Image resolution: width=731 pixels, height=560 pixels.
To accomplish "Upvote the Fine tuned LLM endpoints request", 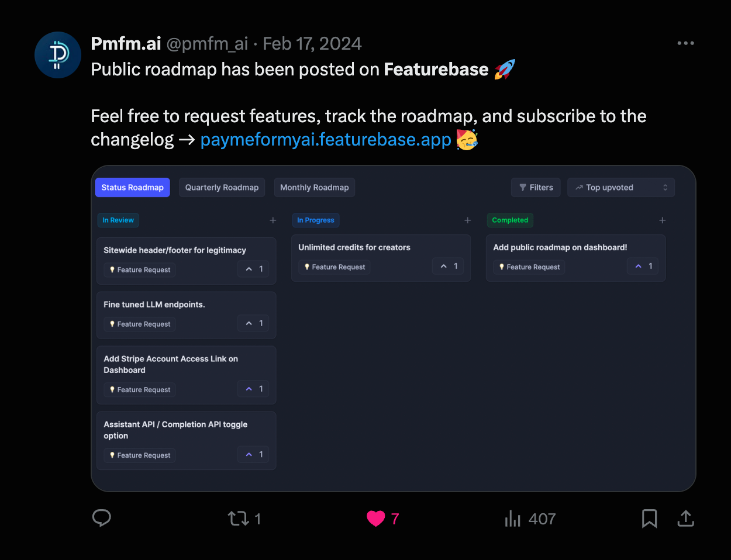I will 253,323.
